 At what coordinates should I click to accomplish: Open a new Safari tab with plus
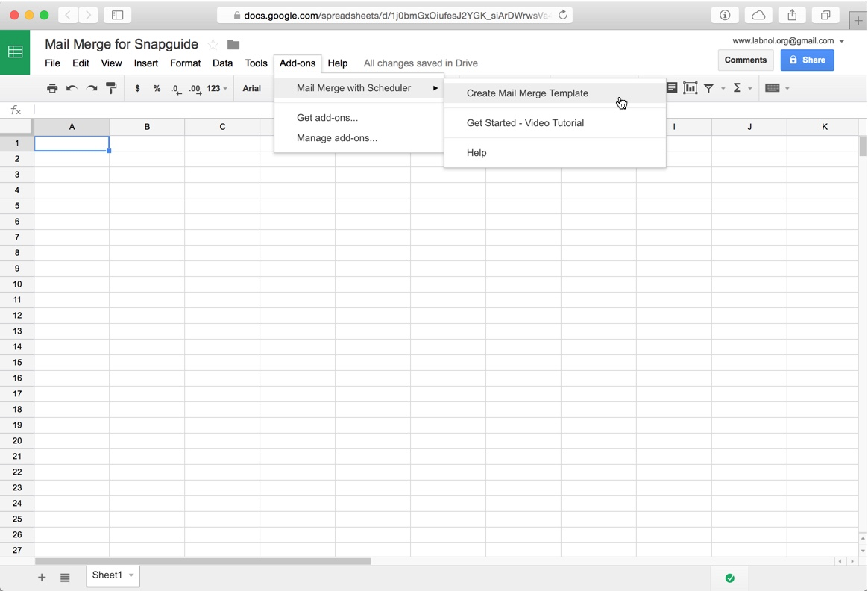point(858,20)
